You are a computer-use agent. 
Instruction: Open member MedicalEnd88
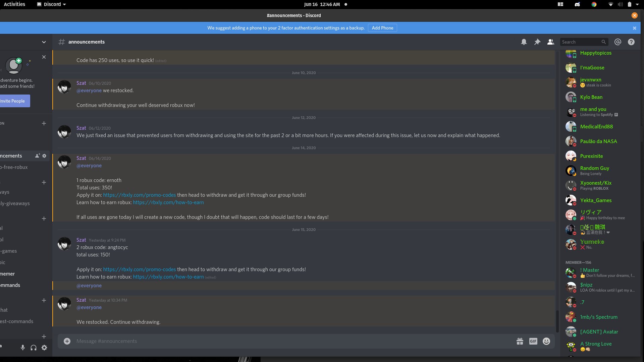[x=600, y=127]
